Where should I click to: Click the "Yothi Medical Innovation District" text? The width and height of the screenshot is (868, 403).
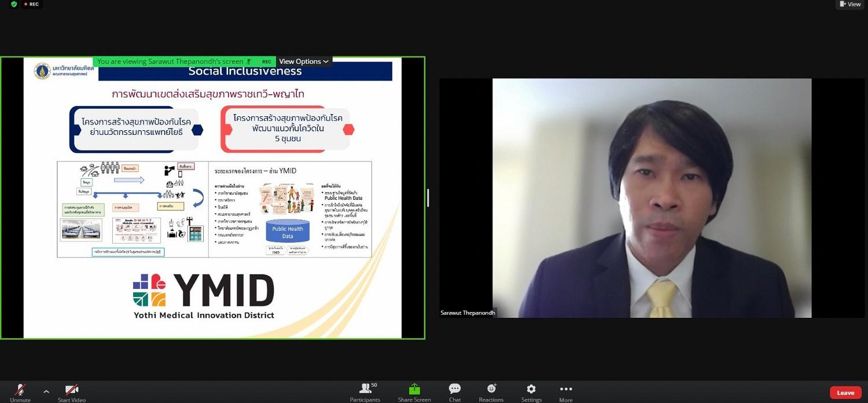click(204, 315)
